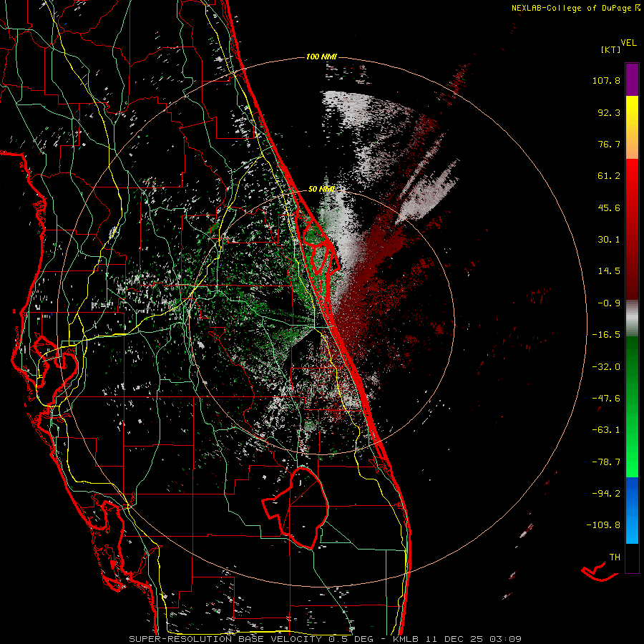Image resolution: width=644 pixels, height=644 pixels.
Task: Click the -94.2 velocity scale value
Action: coord(606,493)
